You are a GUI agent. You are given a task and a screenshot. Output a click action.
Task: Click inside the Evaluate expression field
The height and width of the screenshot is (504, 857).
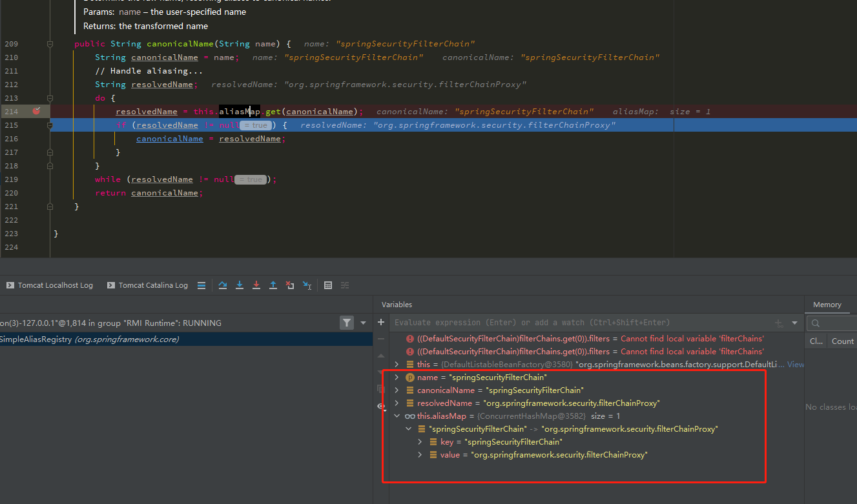581,323
